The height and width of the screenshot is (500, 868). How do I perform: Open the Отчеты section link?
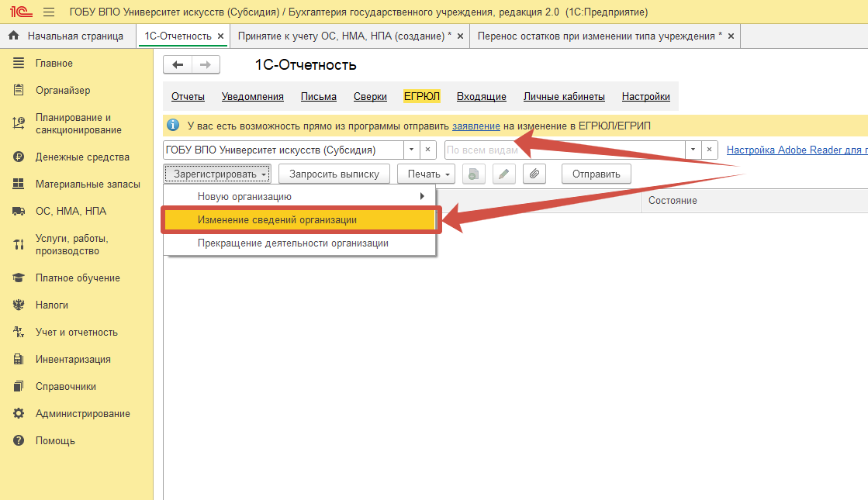coord(188,97)
